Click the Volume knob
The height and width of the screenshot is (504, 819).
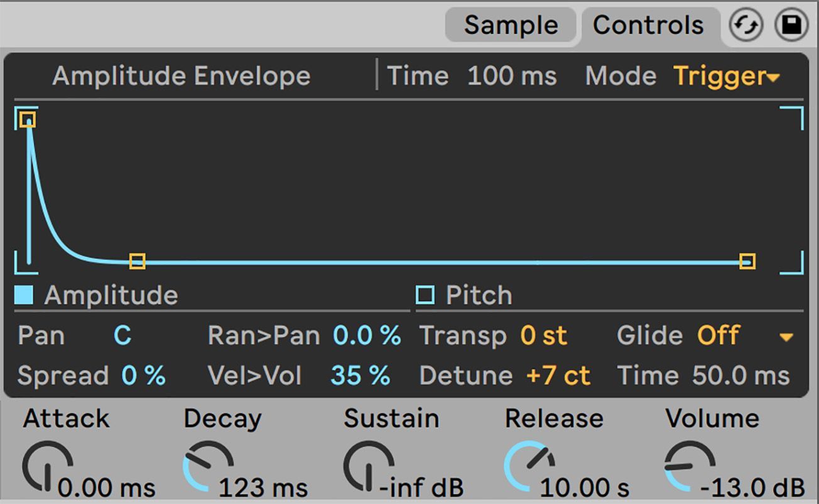690,466
